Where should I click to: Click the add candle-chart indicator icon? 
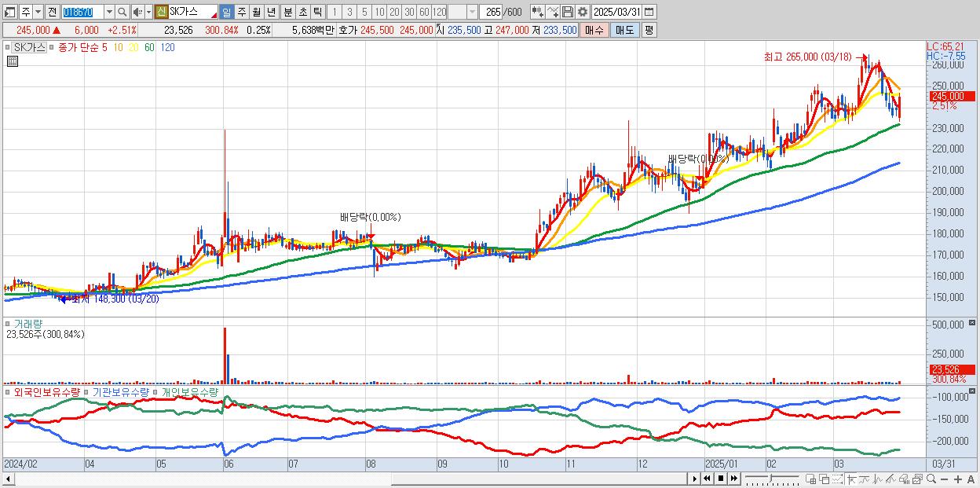tap(537, 12)
